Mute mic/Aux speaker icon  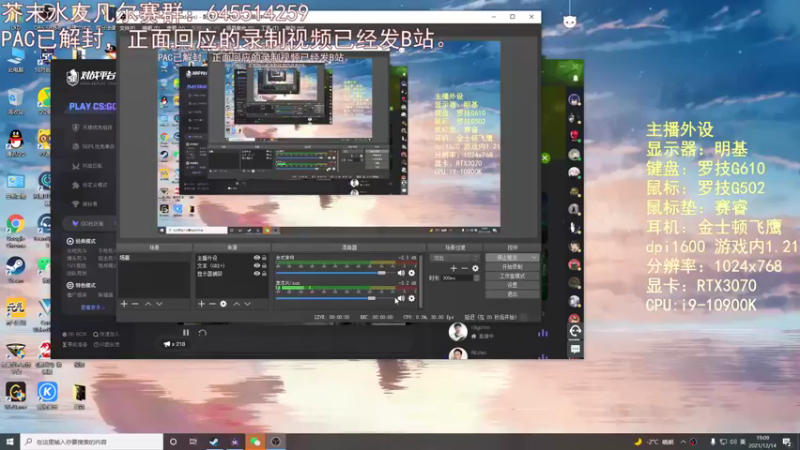[x=401, y=298]
